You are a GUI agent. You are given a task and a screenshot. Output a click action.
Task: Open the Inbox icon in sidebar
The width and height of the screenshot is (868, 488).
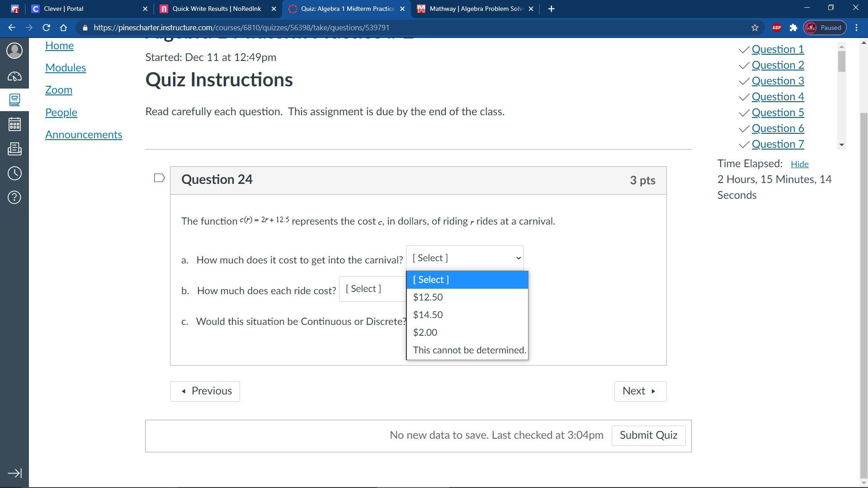click(x=14, y=149)
